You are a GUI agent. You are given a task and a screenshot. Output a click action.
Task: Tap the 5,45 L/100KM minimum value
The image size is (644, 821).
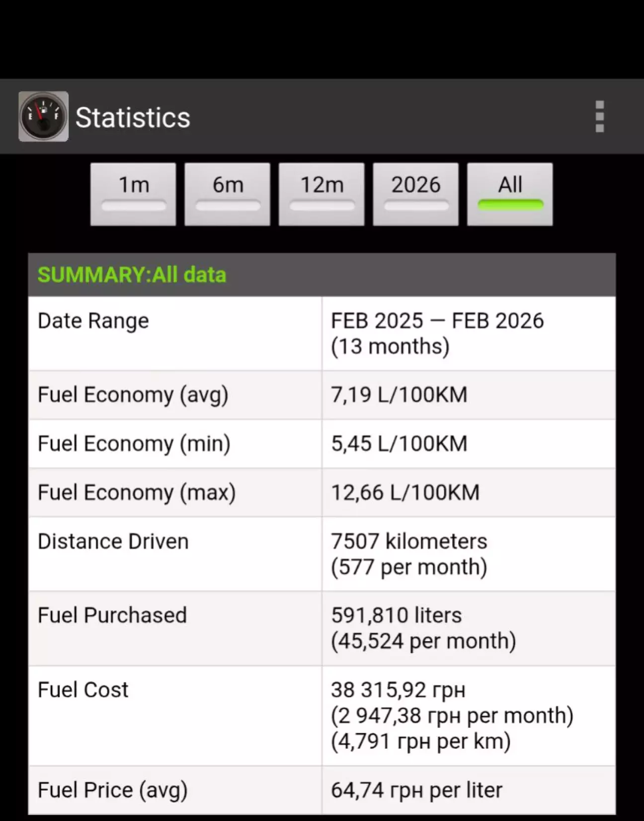point(399,444)
